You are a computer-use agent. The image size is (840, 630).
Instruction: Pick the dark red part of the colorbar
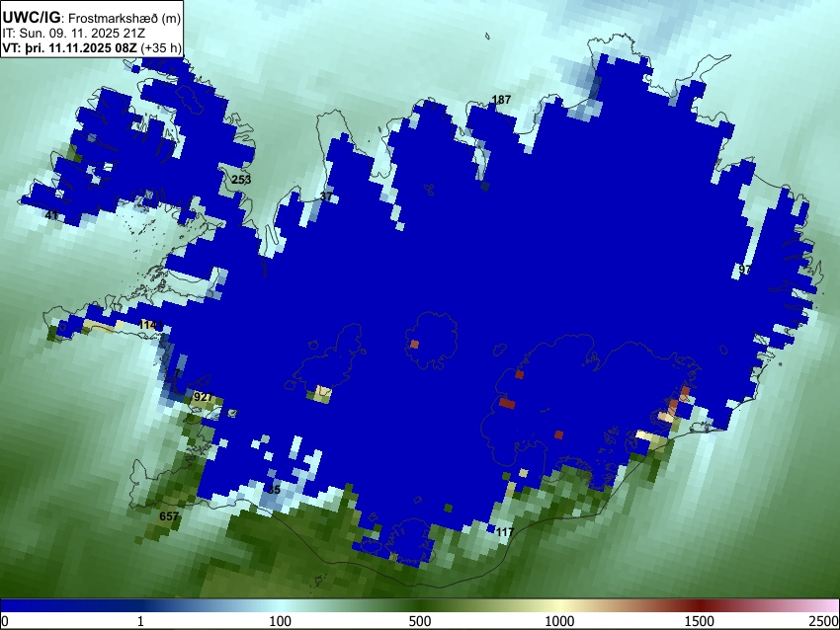pos(700,605)
